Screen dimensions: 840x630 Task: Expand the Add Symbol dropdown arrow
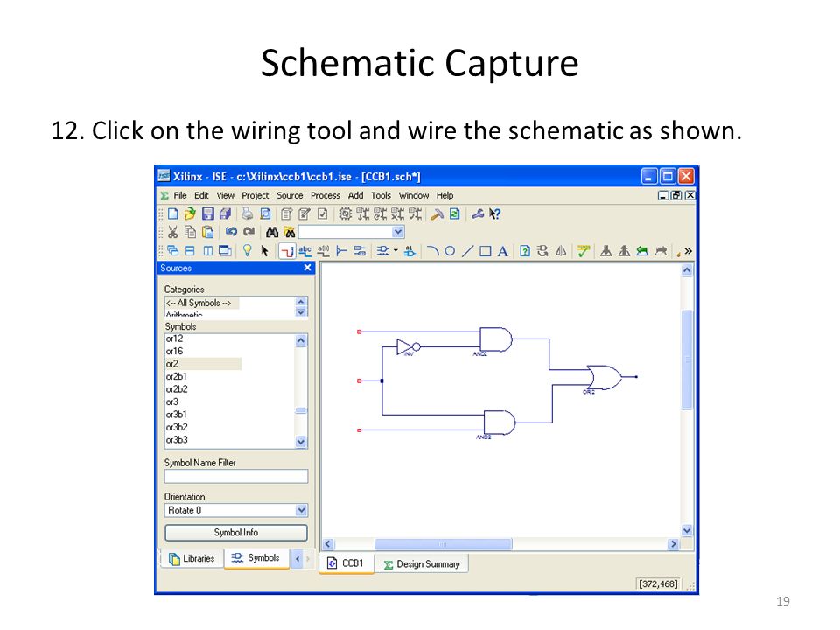395,250
